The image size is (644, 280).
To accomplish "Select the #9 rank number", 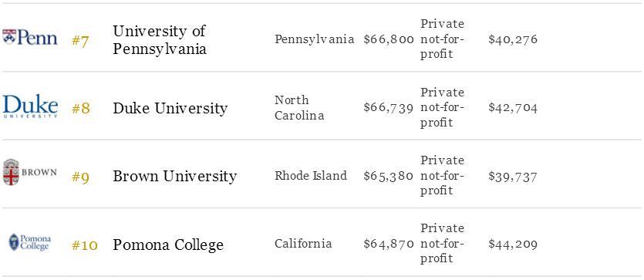I will [x=80, y=177].
